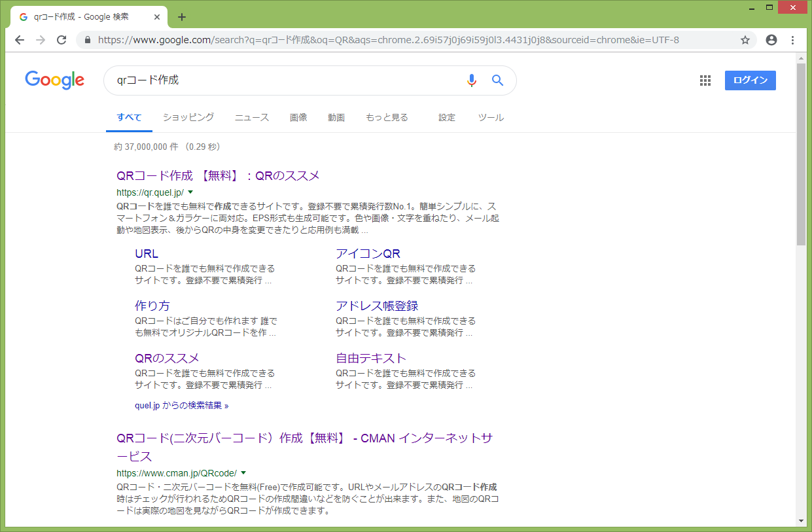The width and height of the screenshot is (812, 532).
Task: Bookmark this page with the star icon
Action: pyautogui.click(x=745, y=40)
